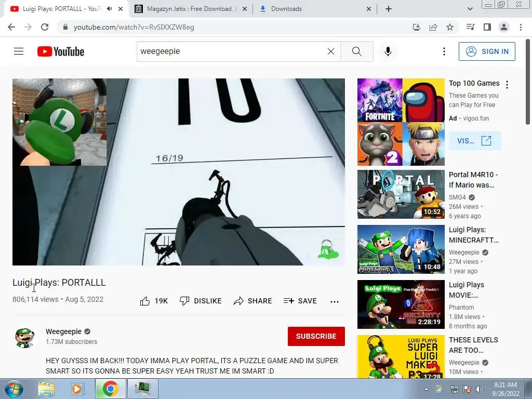Open more actions ellipsis under video
This screenshot has height=399, width=532.
pyautogui.click(x=335, y=301)
